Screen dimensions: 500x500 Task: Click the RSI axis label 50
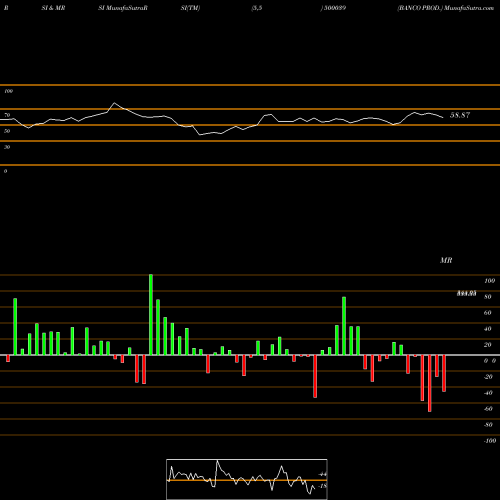[x=7, y=131]
